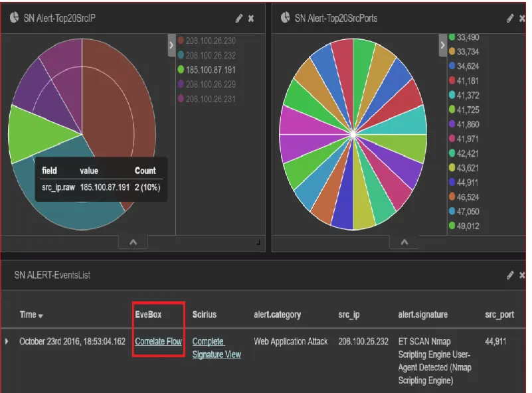Remove the SN ALERT-EventsList panel with X icon

coord(522,275)
